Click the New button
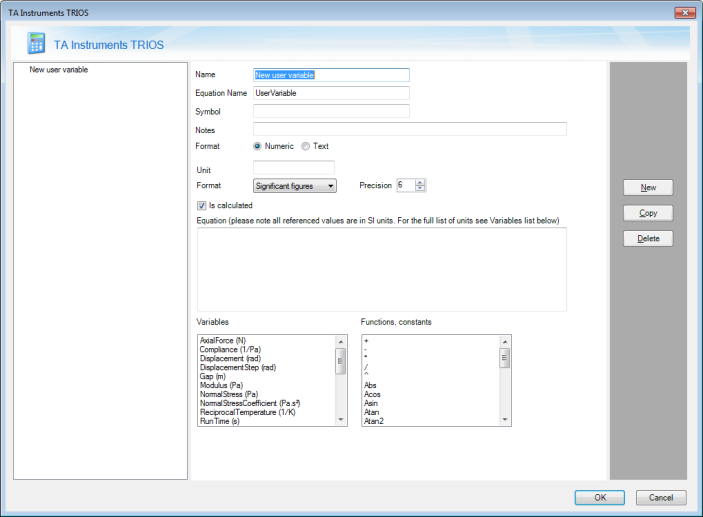 [x=648, y=187]
